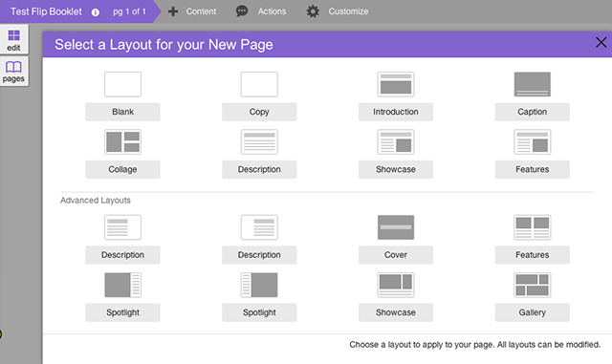Click the Blank button

point(122,112)
